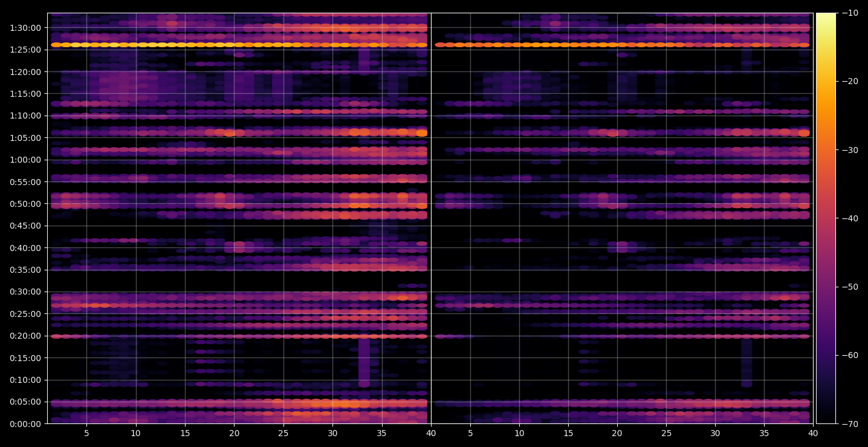868x447 pixels.
Task: Select x-axis label 30 under the left heatmap
Action: pos(332,434)
